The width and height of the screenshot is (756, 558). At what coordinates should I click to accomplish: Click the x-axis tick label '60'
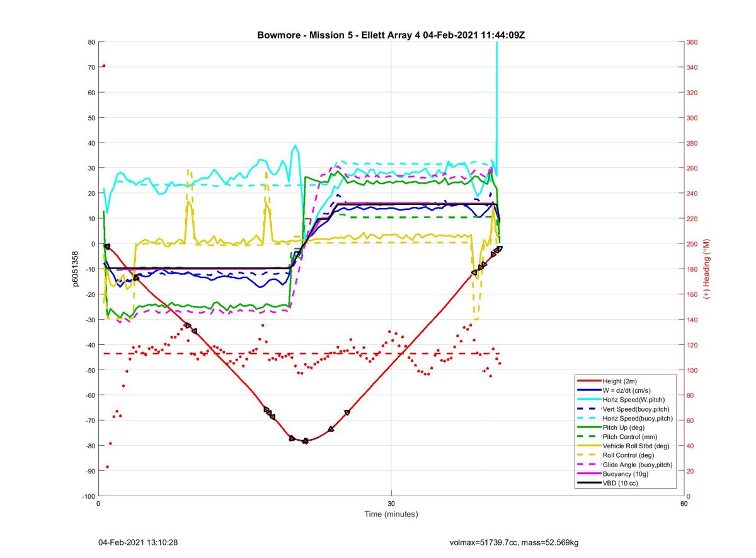point(684,504)
